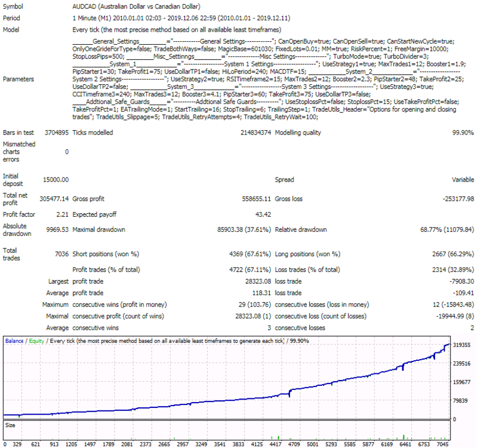This screenshot has height=448, width=478.
Task: Click the 'Parameters' row label
Action: click(x=18, y=79)
